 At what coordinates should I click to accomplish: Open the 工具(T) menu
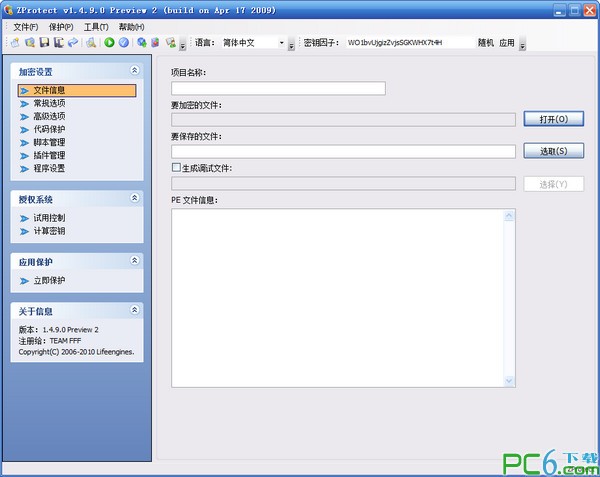pyautogui.click(x=96, y=27)
